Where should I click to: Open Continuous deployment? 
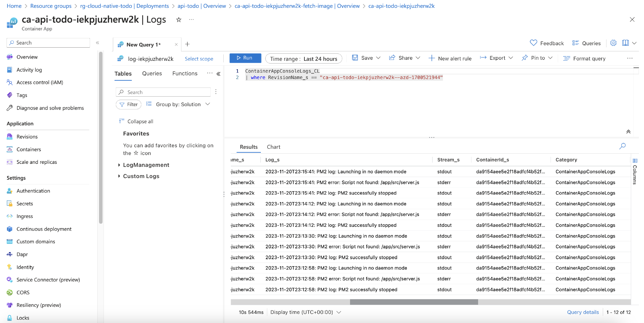(x=44, y=229)
